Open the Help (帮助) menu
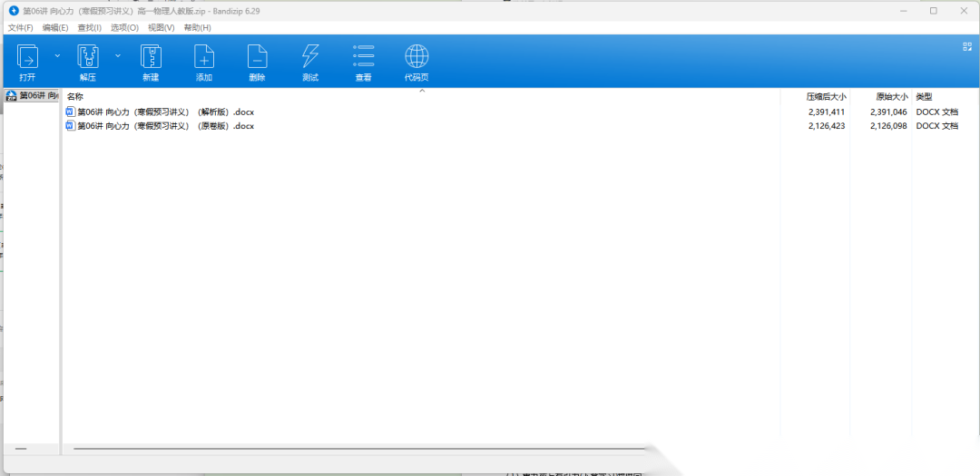Image resolution: width=980 pixels, height=476 pixels. [197, 28]
